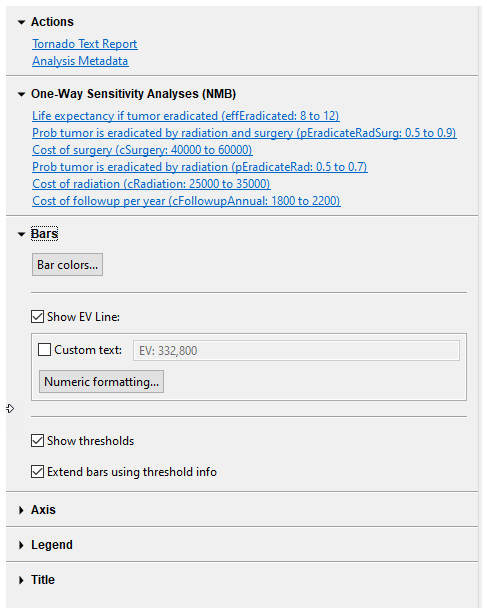Viewport: 487px width, 615px height.
Task: Disable the Show thresholds checkbox
Action: click(38, 441)
